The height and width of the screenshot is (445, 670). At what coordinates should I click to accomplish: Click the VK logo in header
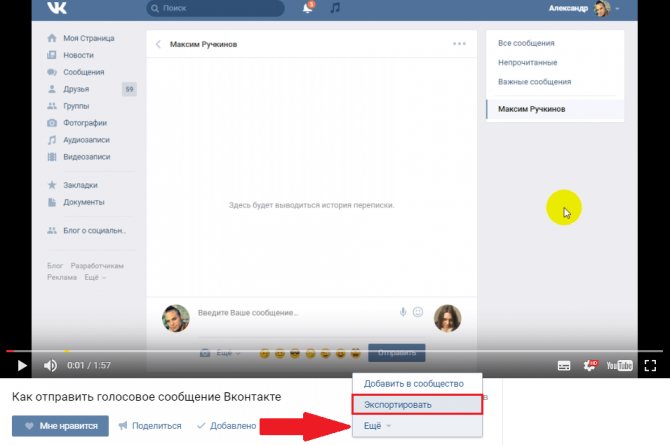pyautogui.click(x=56, y=7)
